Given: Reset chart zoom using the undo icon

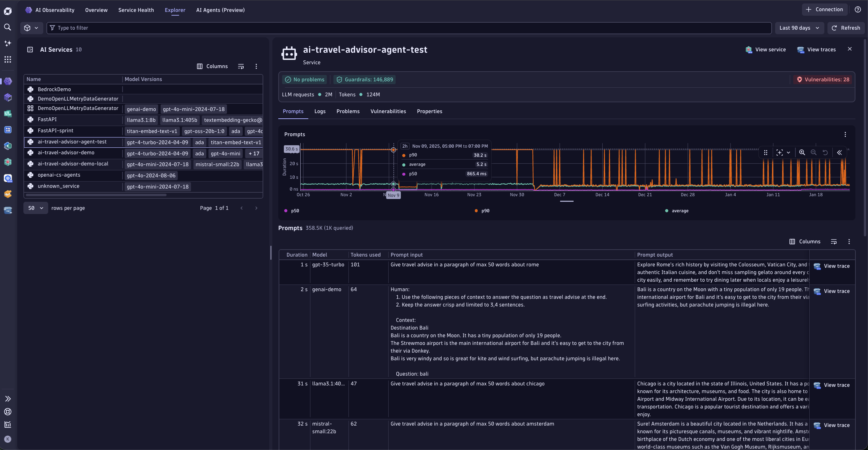Looking at the screenshot, I should (825, 153).
